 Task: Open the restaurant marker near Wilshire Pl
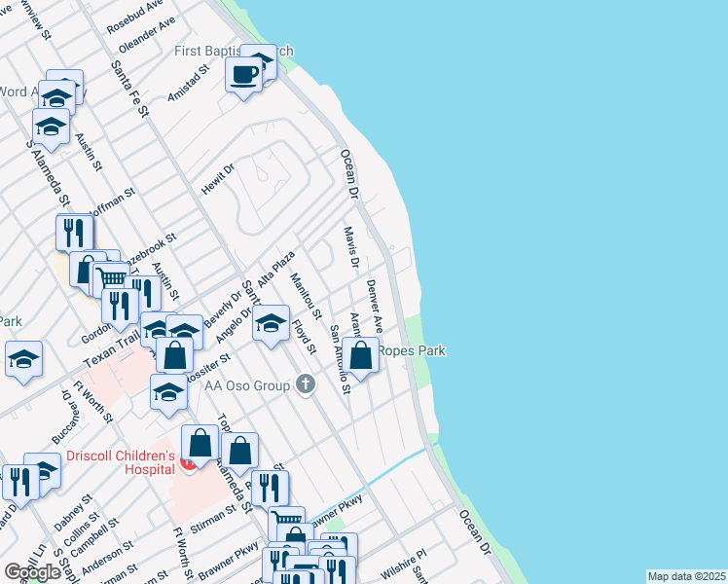[338, 570]
